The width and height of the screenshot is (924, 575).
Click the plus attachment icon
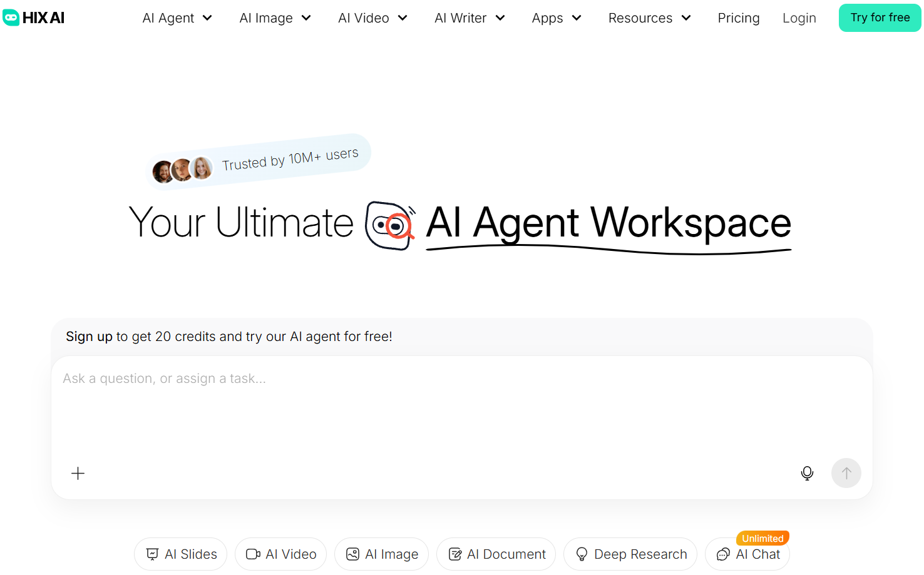[78, 474]
